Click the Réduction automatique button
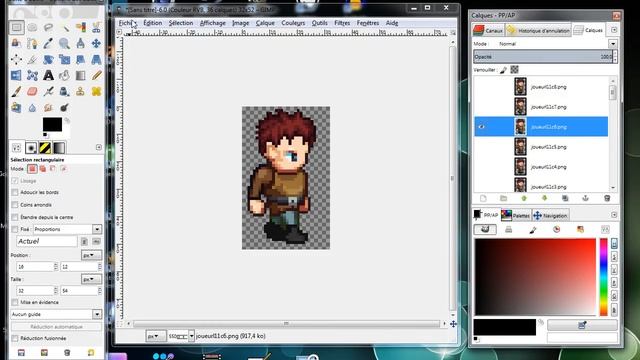 point(56,327)
